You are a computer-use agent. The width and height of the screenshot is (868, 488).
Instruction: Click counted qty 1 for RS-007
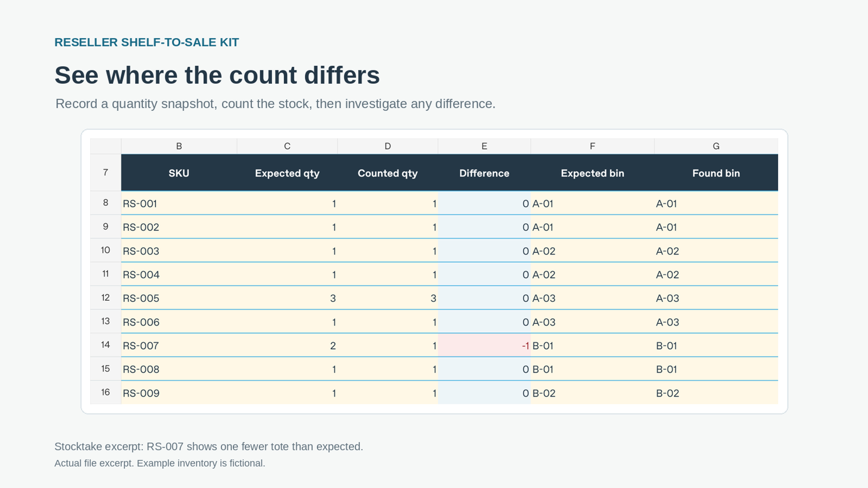[388, 345]
